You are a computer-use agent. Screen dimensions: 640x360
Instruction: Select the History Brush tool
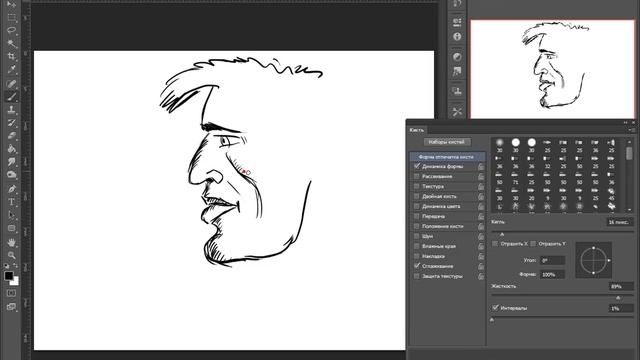[11, 123]
